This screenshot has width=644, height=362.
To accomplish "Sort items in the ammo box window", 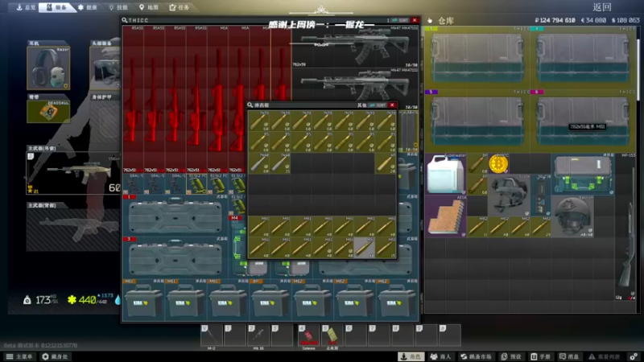I will click(x=378, y=105).
